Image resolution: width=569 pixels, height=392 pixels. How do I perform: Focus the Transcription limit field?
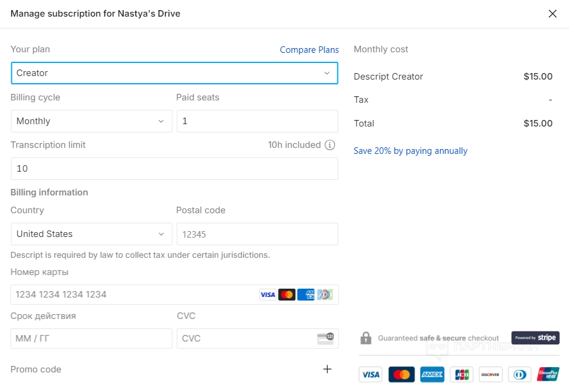(x=174, y=169)
